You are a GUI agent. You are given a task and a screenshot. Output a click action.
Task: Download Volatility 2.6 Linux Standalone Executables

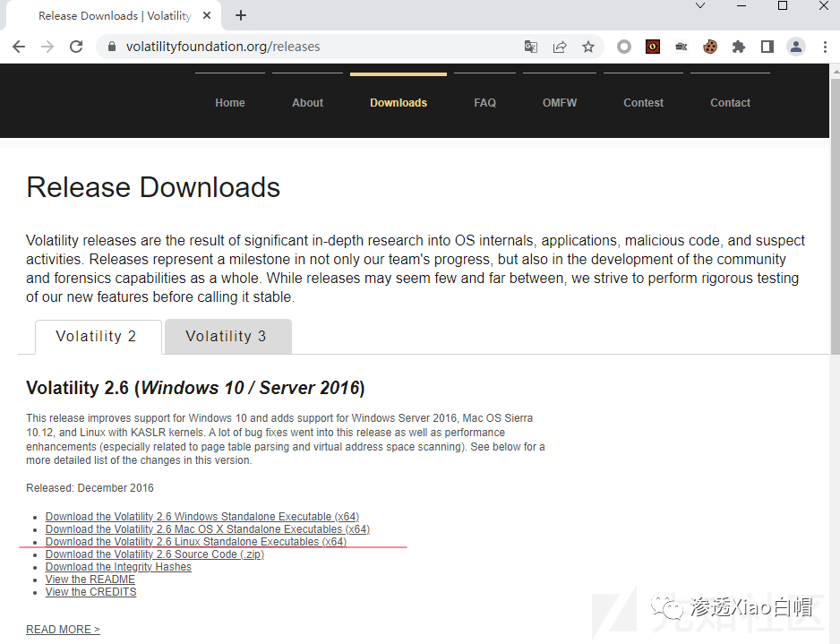(x=196, y=542)
